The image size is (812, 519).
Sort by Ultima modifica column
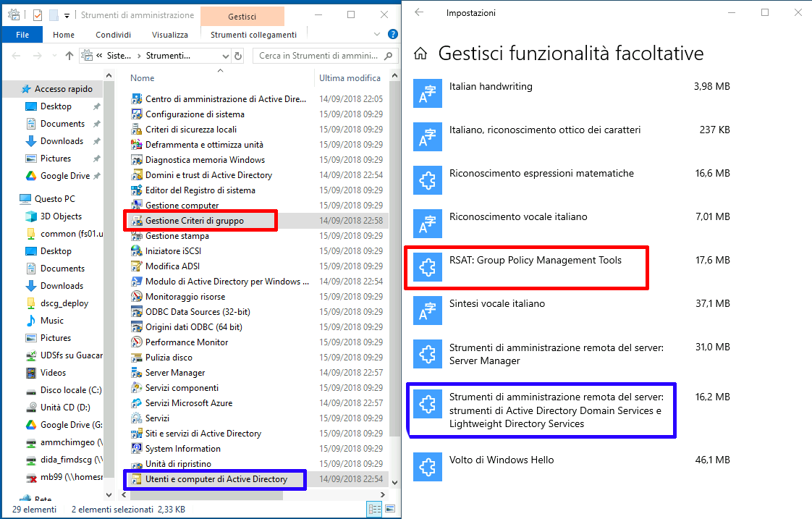click(350, 78)
